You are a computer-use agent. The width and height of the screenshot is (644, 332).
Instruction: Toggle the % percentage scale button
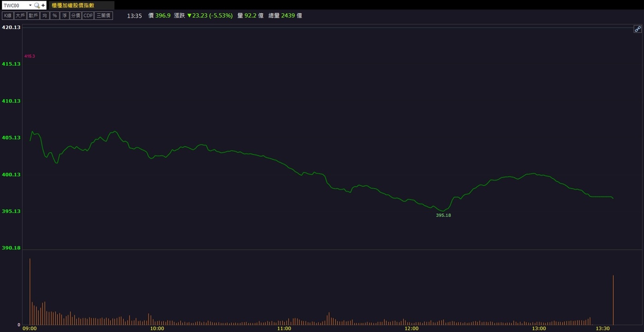(x=55, y=16)
